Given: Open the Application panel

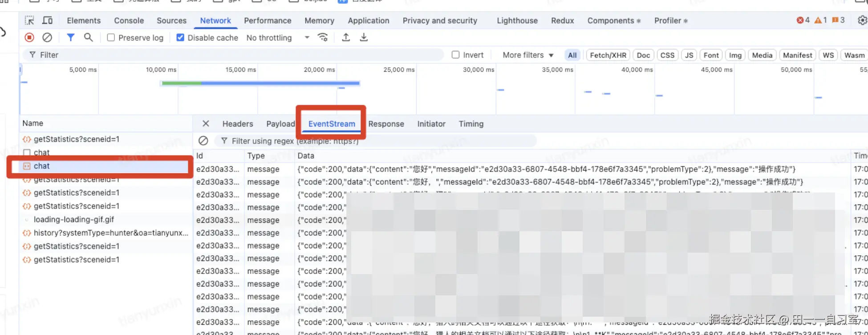Looking at the screenshot, I should coord(369,20).
